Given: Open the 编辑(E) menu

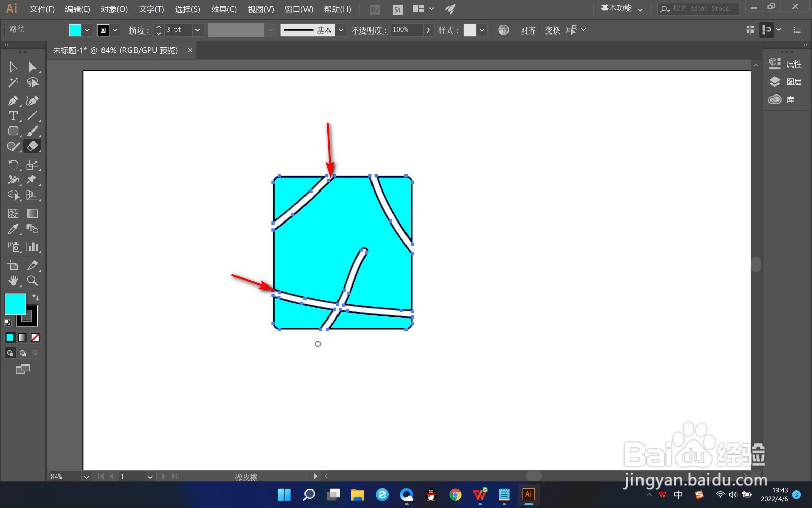Looking at the screenshot, I should [78, 9].
